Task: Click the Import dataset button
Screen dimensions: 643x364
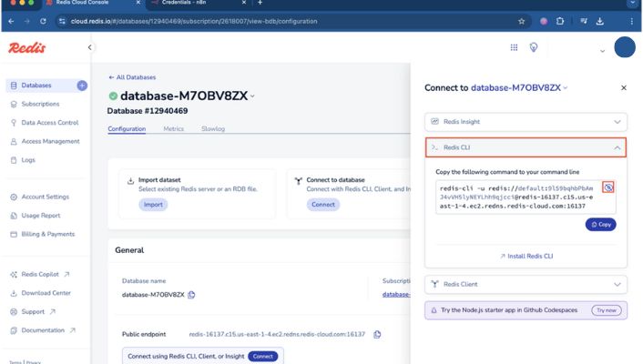Action: click(153, 205)
